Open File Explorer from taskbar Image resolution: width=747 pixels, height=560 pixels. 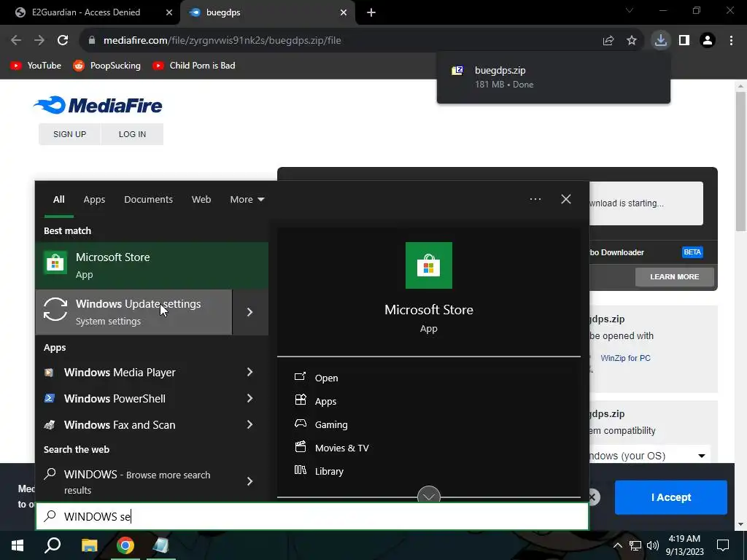[89, 545]
